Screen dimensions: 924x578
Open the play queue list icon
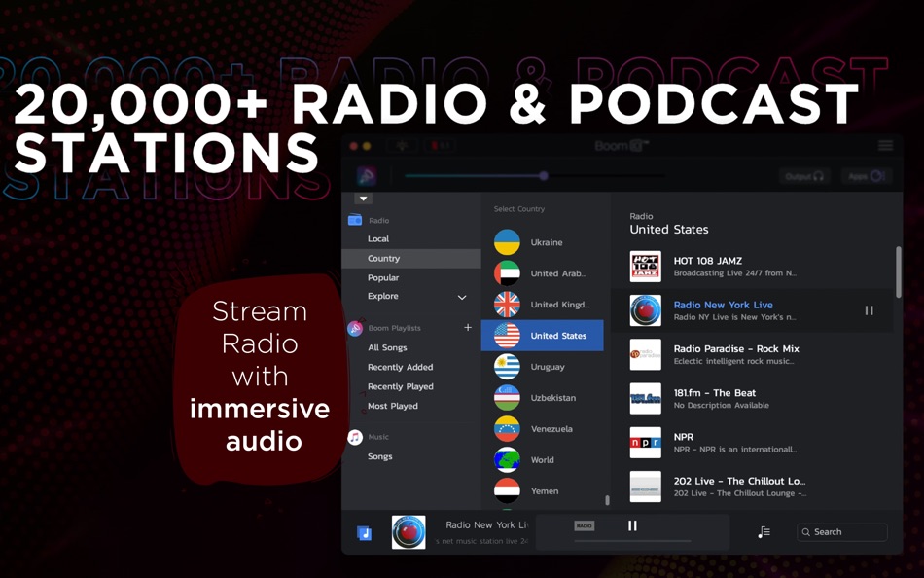coord(764,532)
